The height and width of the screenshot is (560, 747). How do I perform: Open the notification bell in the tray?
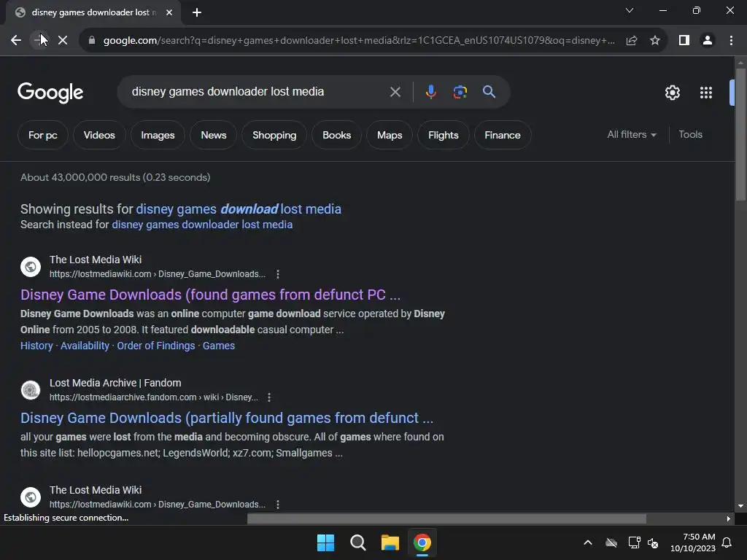(727, 542)
